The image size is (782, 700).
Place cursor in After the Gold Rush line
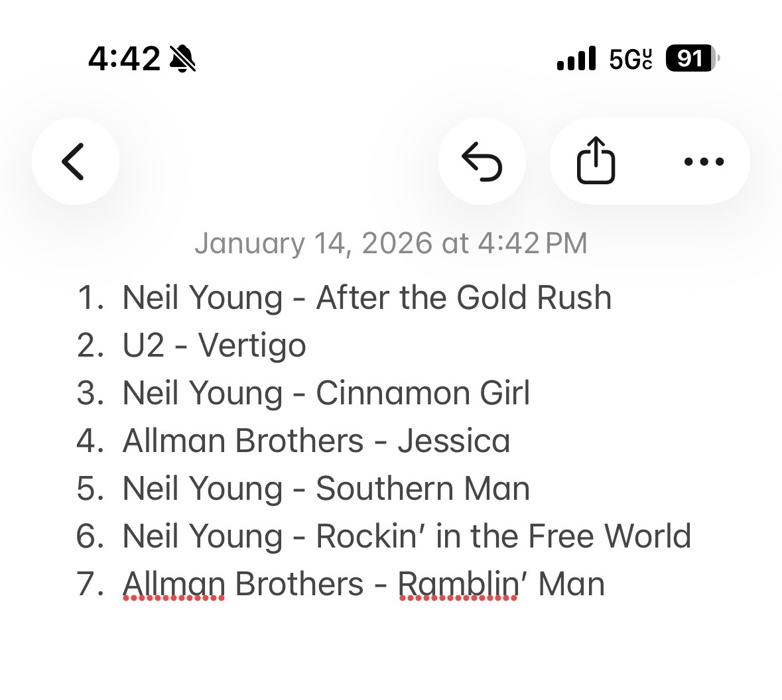(367, 298)
